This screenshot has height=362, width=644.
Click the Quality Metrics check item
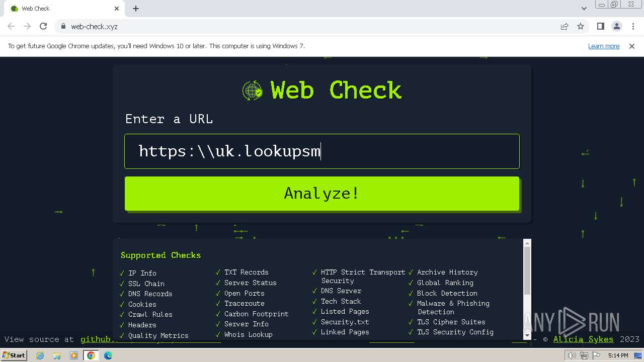pyautogui.click(x=158, y=335)
